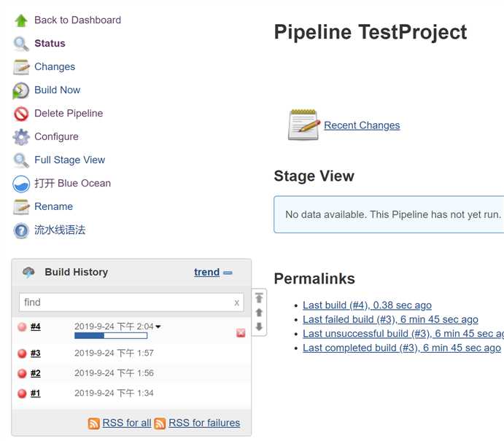Click the blinking status ball of build #4
The image size is (504, 441).
[x=22, y=327]
